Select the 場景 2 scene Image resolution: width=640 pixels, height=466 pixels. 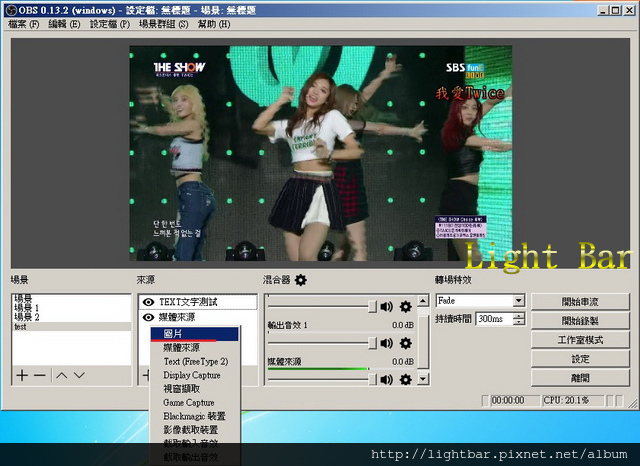(x=71, y=317)
